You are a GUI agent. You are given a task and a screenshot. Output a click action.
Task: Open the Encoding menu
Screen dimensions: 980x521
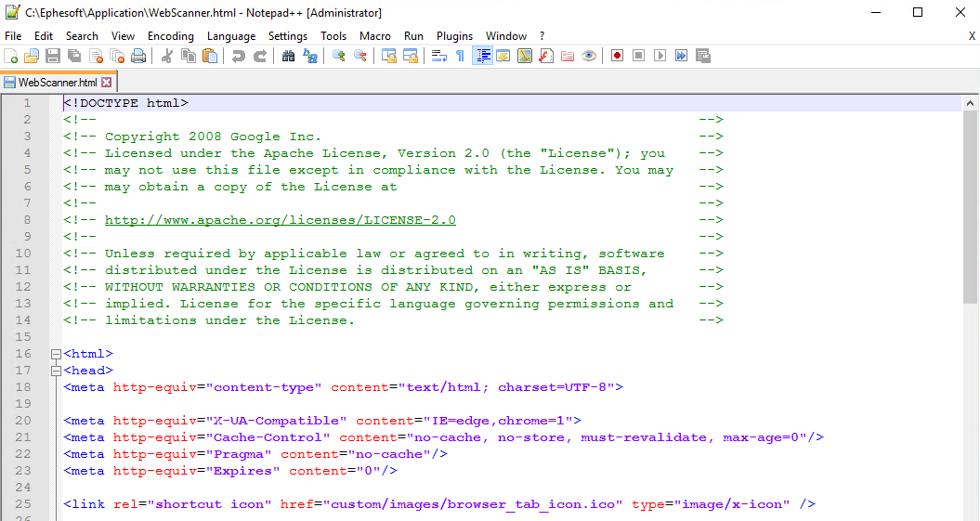[x=171, y=36]
